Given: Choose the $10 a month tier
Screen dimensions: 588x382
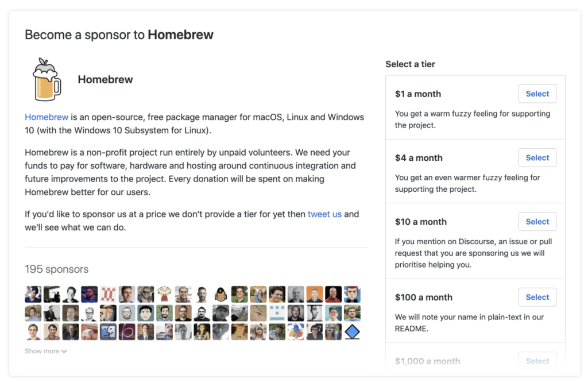Looking at the screenshot, I should point(537,222).
